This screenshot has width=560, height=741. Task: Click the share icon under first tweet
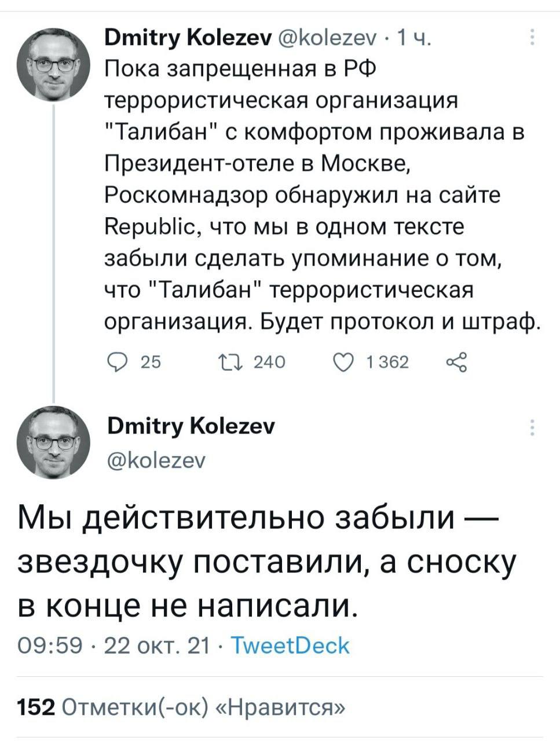click(456, 362)
